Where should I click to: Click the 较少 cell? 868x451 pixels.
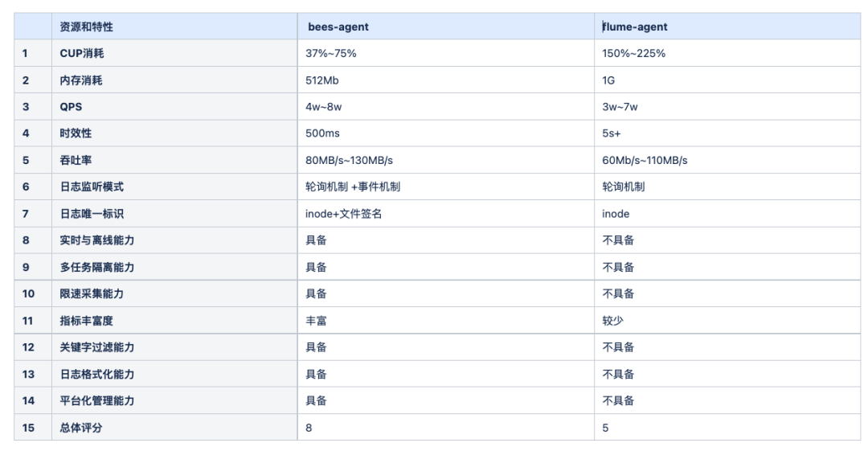coord(613,321)
